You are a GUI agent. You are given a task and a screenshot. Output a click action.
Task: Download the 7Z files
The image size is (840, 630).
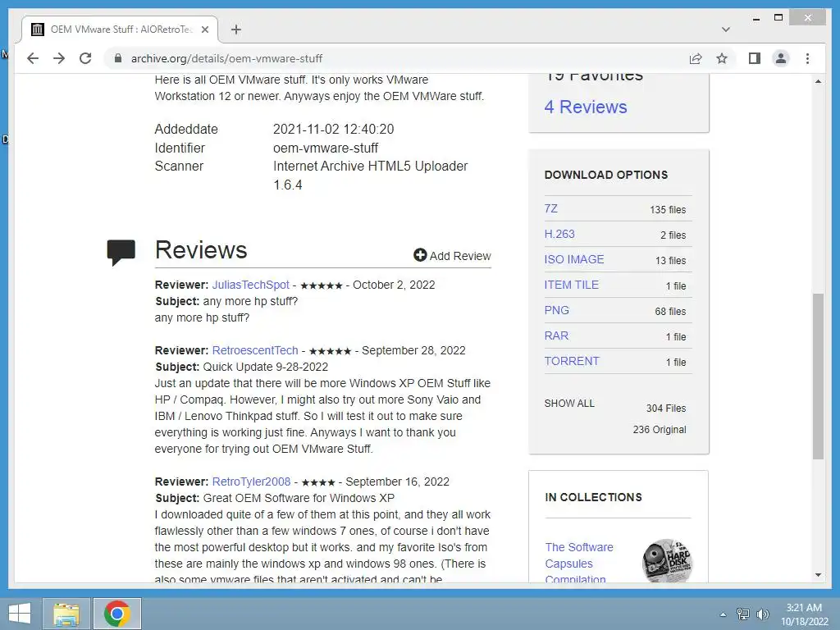(550, 208)
